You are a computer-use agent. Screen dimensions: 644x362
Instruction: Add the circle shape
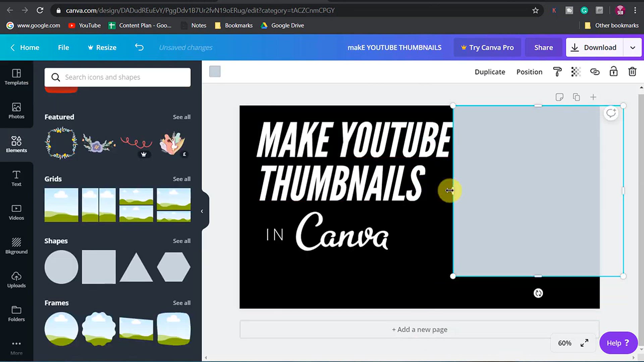click(x=61, y=267)
